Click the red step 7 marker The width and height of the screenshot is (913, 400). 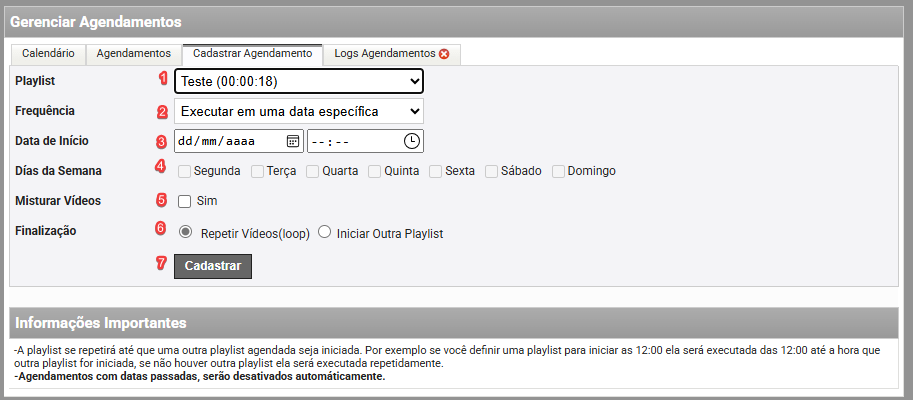(162, 264)
